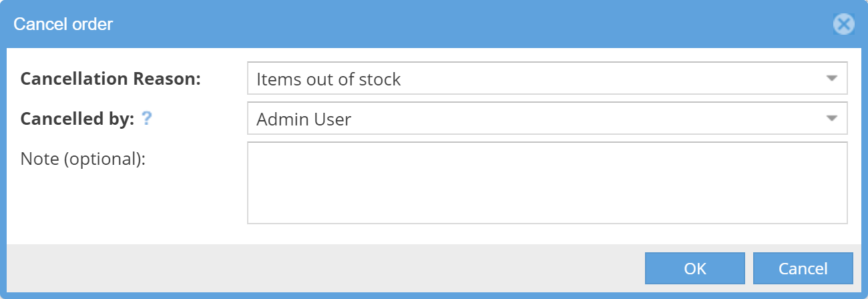
Task: Click the help question mark beside Cancelled by
Action: (147, 119)
